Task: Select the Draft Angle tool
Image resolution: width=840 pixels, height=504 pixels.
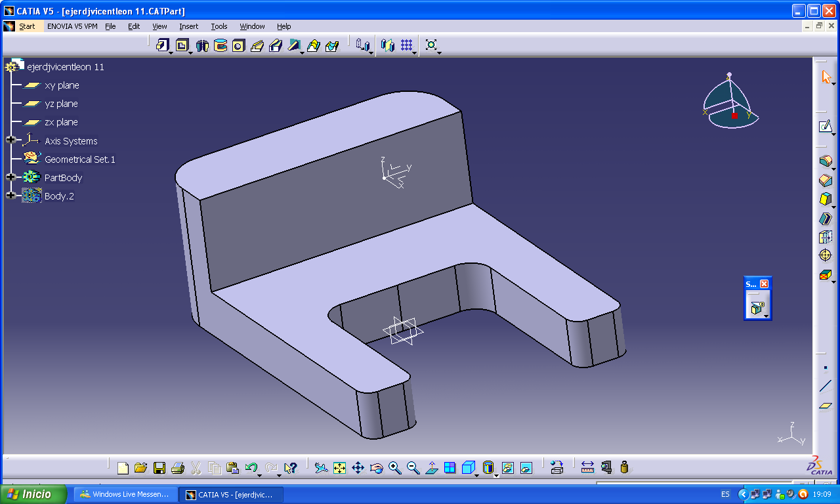Action: coord(826,199)
